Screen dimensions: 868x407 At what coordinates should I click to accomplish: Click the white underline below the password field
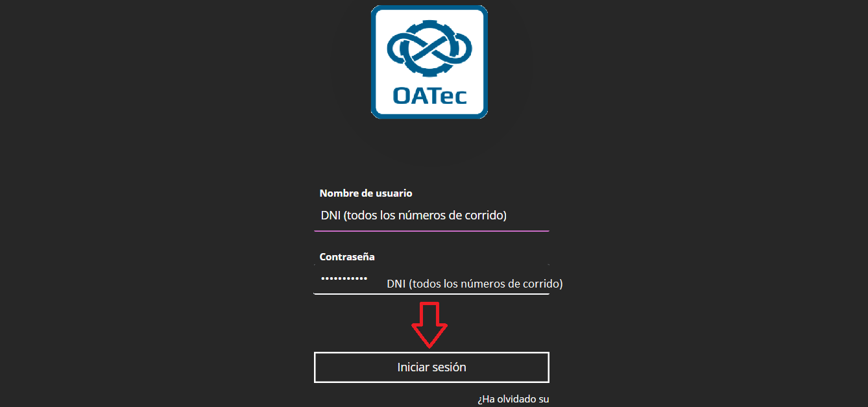[431, 294]
